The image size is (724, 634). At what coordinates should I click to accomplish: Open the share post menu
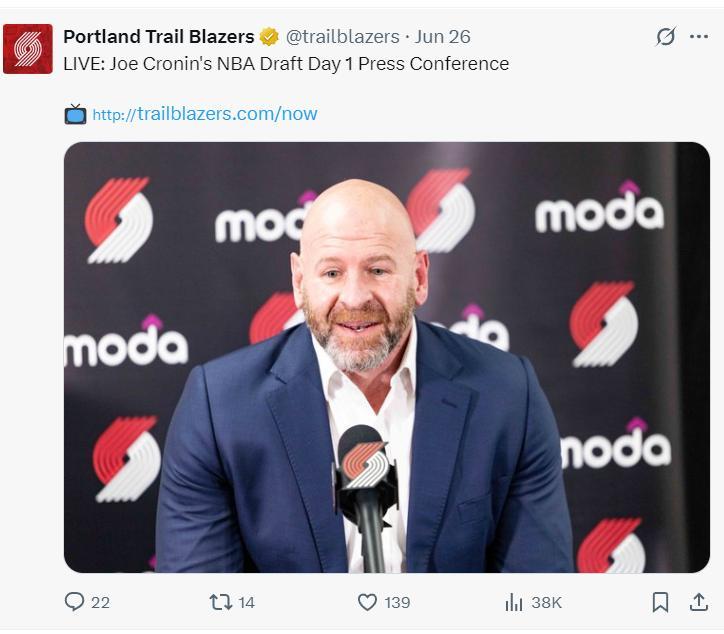(698, 602)
